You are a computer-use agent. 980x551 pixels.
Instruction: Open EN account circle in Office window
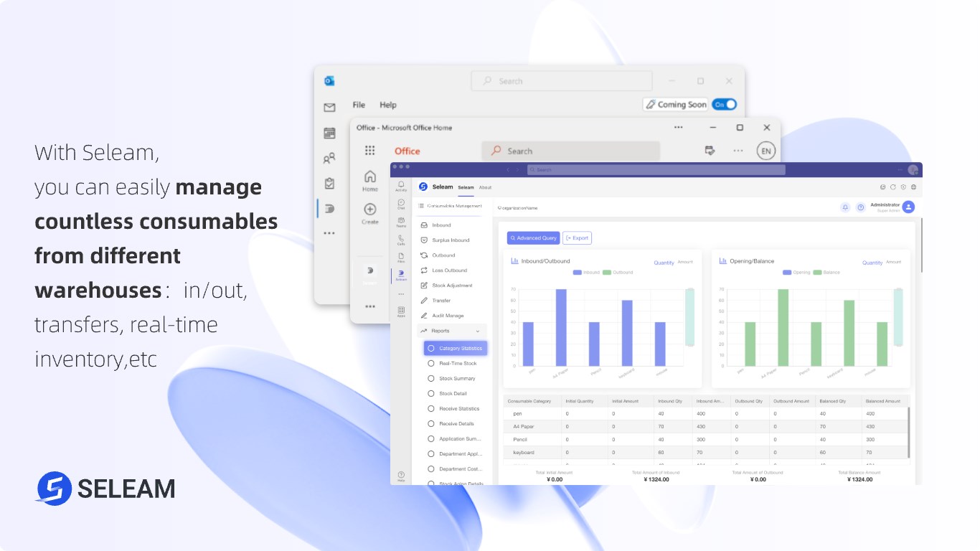click(765, 151)
